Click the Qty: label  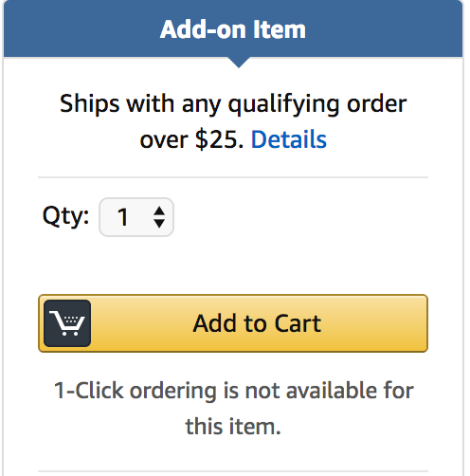pyautogui.click(x=65, y=216)
